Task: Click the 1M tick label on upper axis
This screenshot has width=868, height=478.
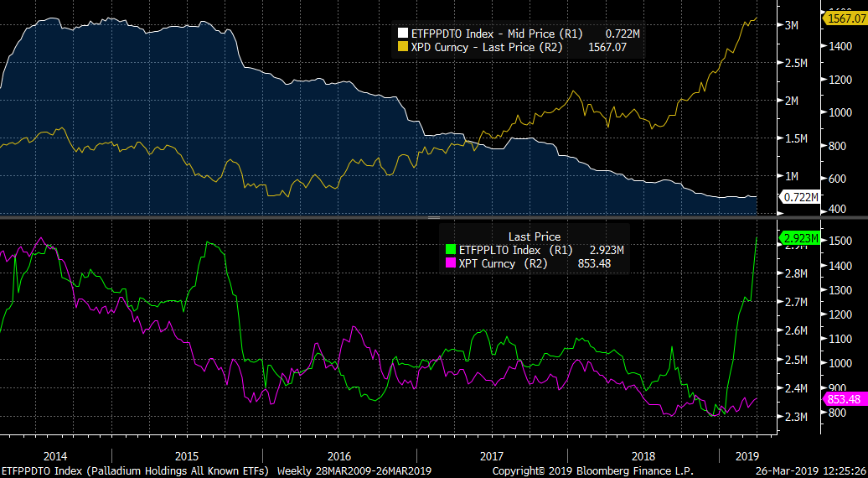Action: 791,176
